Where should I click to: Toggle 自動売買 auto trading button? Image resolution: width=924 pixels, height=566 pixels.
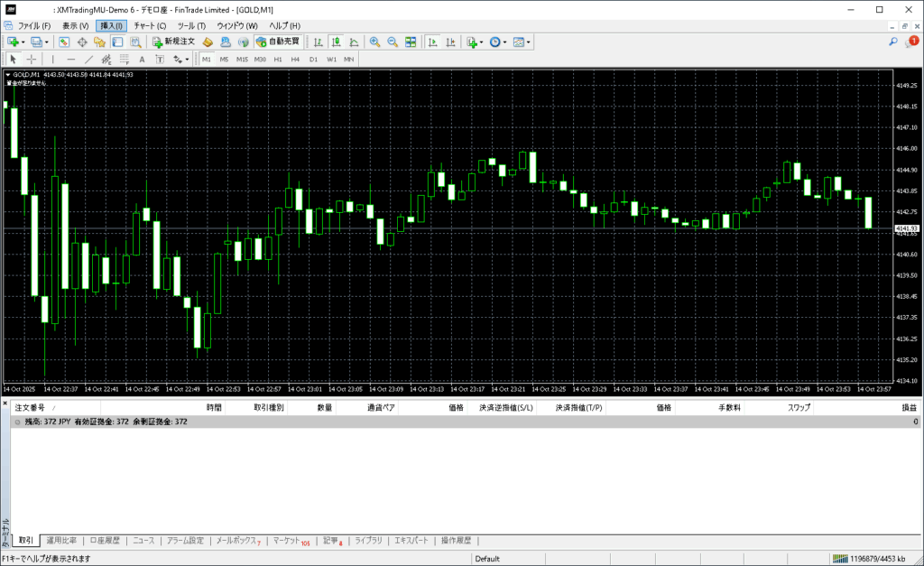(279, 42)
